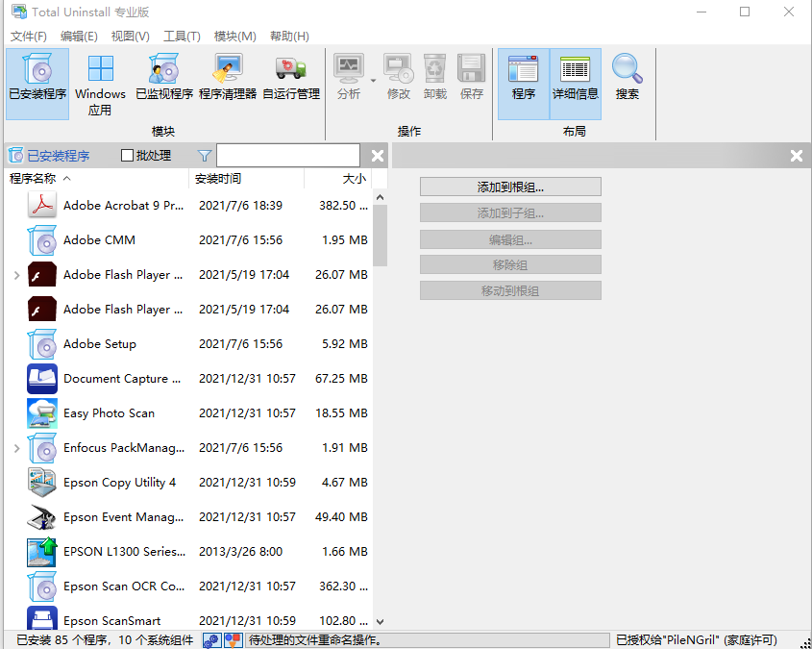Click the Epson Event Manager icon

(42, 517)
